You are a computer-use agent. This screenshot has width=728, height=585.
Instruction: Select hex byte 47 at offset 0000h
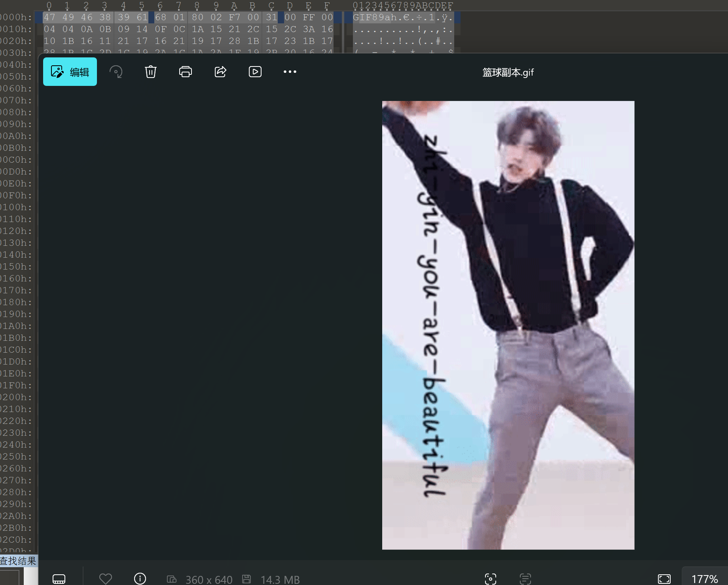pos(50,17)
